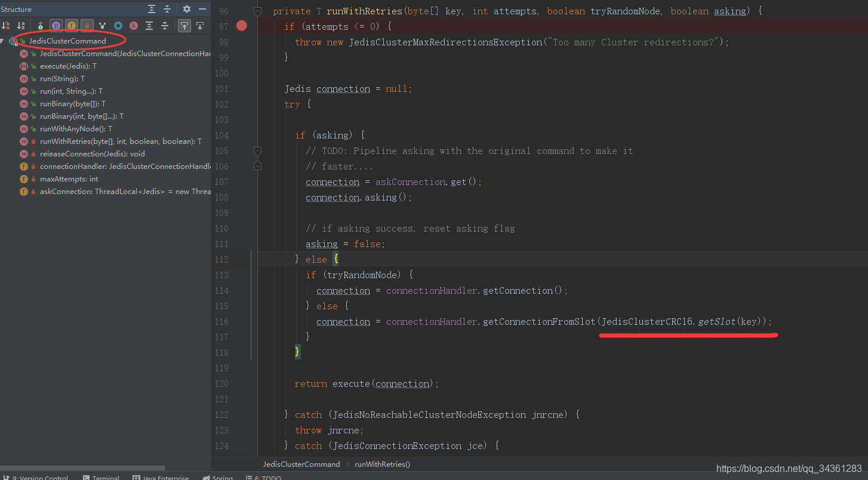Screen dimensions: 868x480
Task: Show inherited members in Structure panel
Action: [41, 26]
